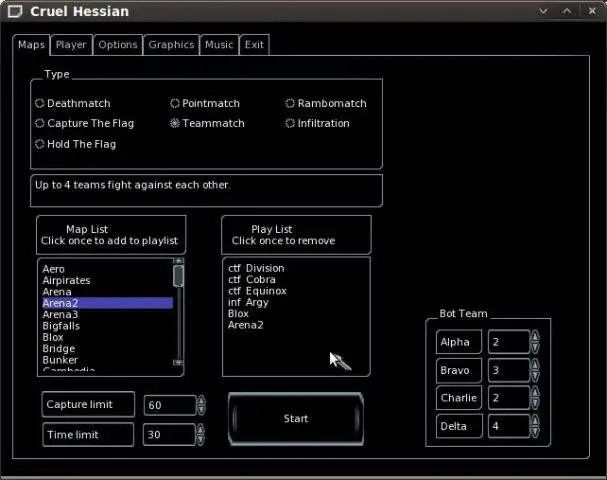Select the Deathmatch game type

coord(73,103)
